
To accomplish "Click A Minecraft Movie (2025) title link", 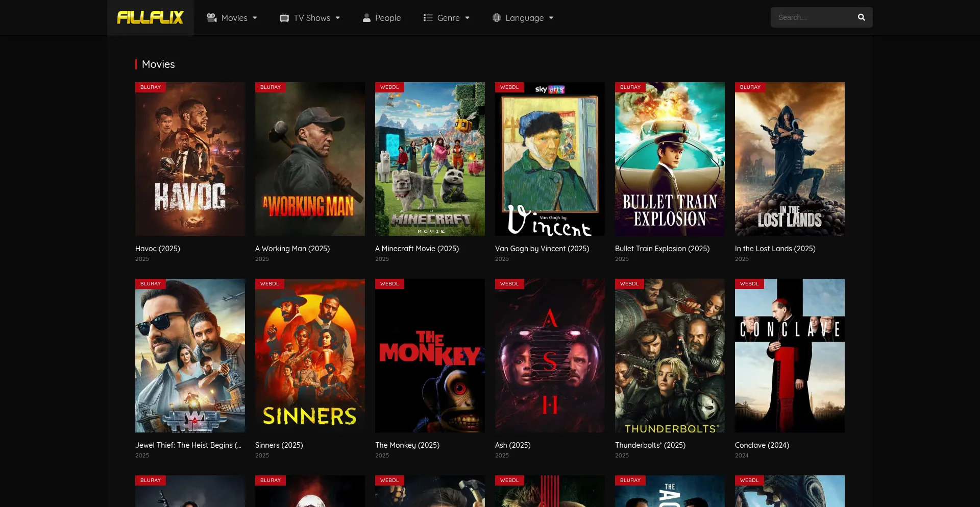I will click(x=417, y=249).
